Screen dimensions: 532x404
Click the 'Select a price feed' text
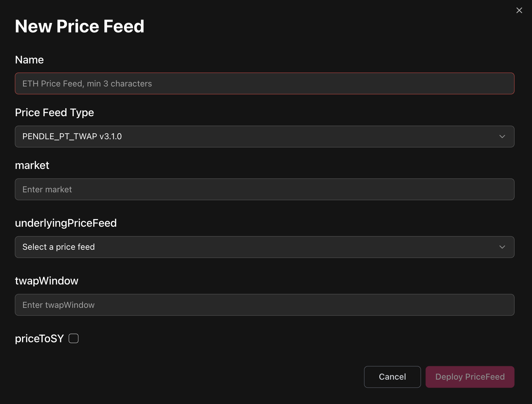pos(58,247)
